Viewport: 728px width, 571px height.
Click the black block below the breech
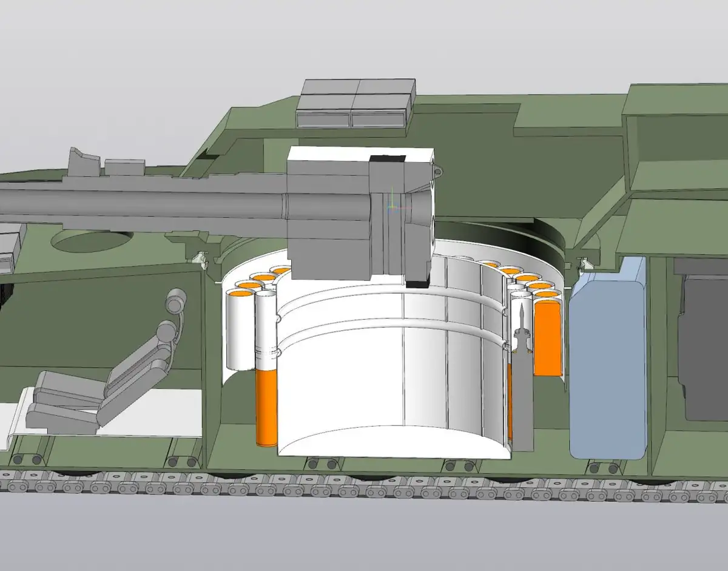pos(419,283)
